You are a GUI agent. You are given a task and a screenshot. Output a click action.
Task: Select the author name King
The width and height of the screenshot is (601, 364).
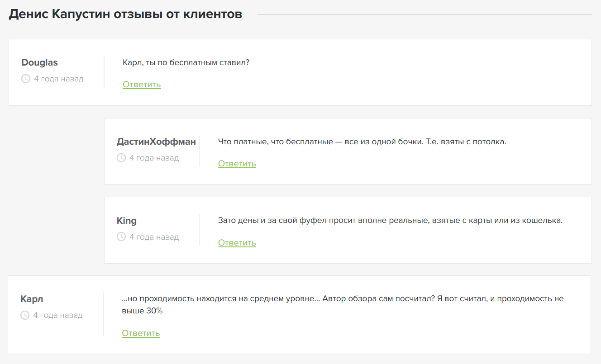coord(127,221)
